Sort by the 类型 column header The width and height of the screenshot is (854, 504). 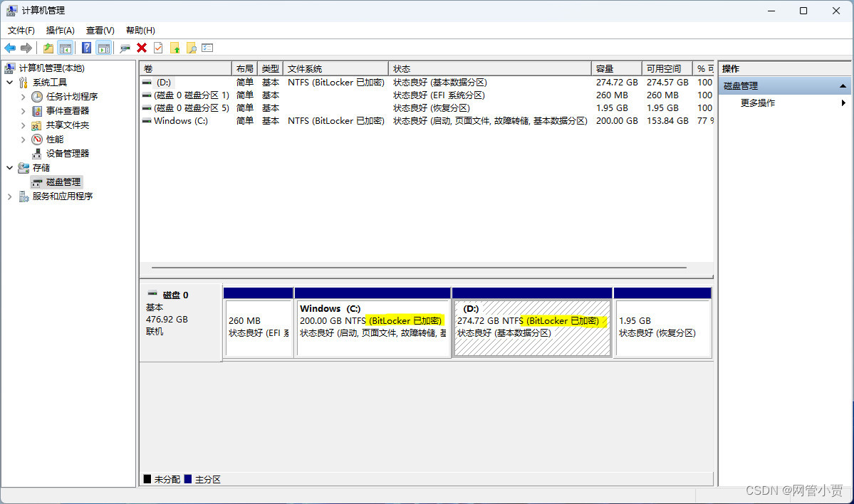pyautogui.click(x=270, y=68)
